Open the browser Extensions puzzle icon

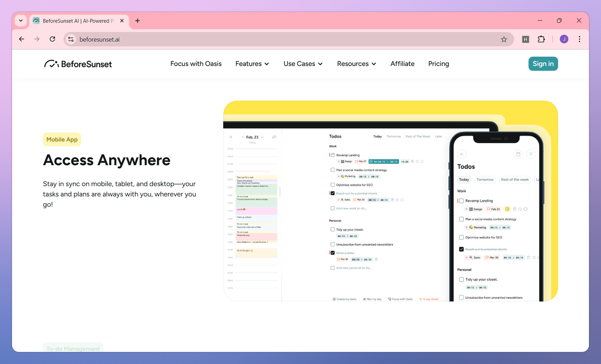[x=541, y=39]
